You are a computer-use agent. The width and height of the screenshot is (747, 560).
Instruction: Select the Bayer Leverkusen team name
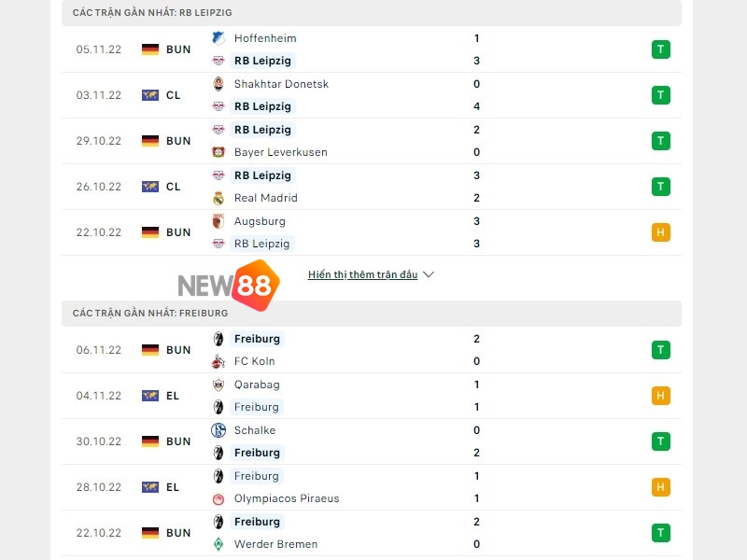click(x=280, y=152)
